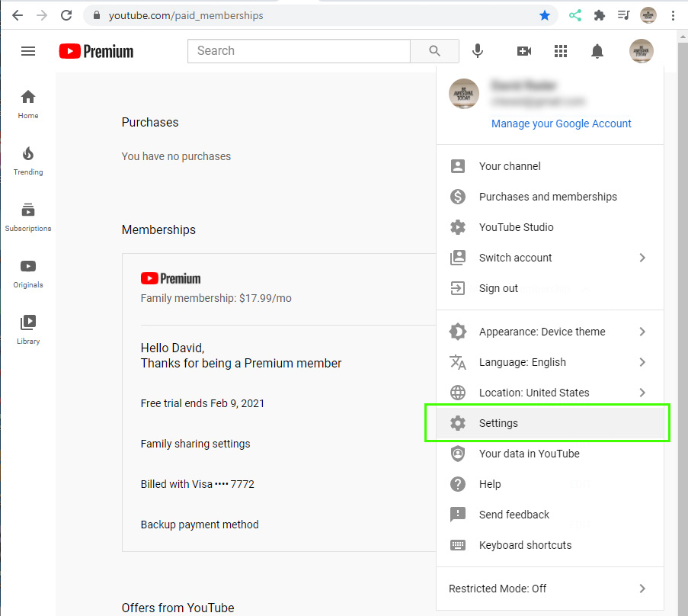Click the address bar URL
This screenshot has height=616, width=688.
coord(186,16)
